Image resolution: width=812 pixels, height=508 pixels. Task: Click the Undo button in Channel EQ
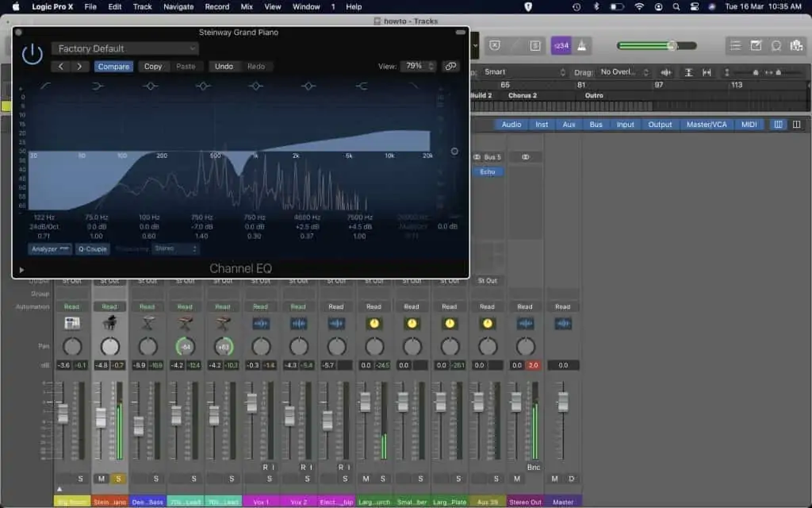pyautogui.click(x=224, y=67)
